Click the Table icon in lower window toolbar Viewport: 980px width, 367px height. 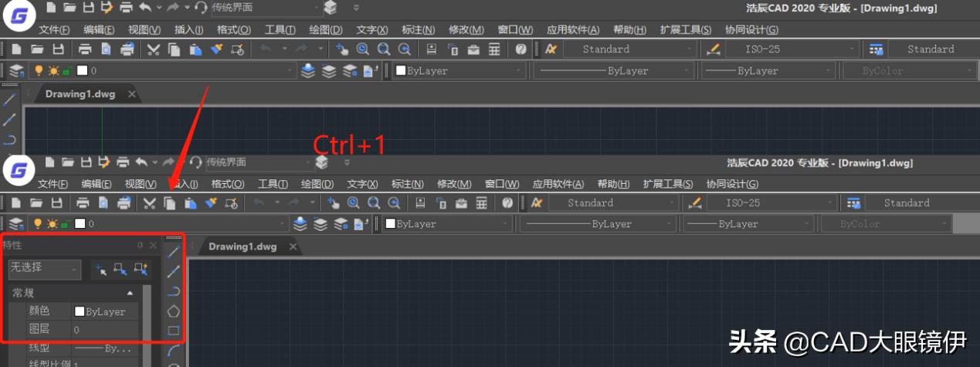(481, 202)
